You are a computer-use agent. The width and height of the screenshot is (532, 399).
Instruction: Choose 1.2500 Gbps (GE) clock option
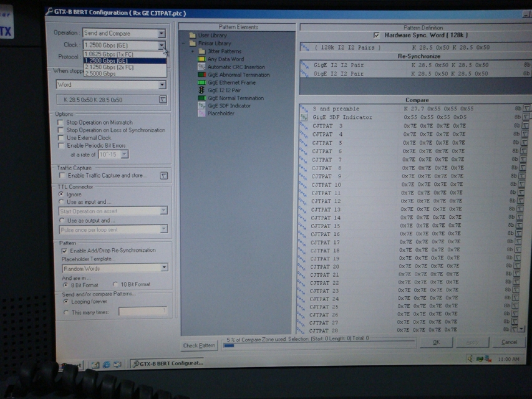(125, 60)
